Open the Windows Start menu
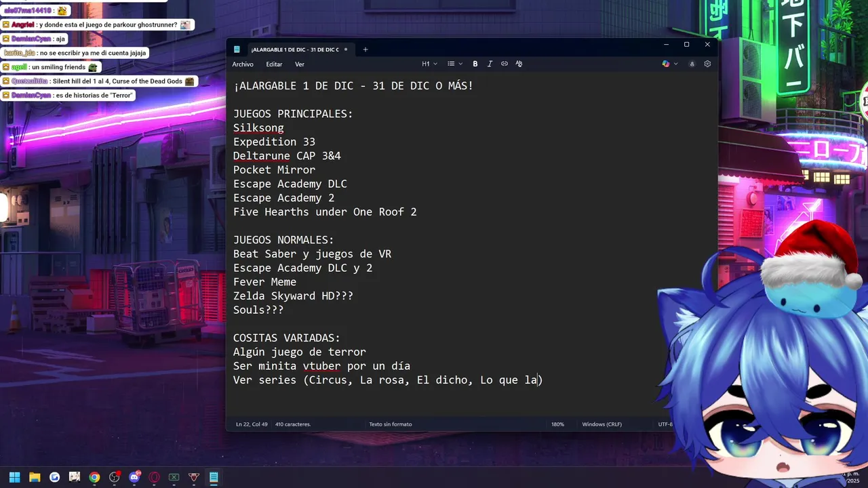This screenshot has width=868, height=488. click(14, 477)
